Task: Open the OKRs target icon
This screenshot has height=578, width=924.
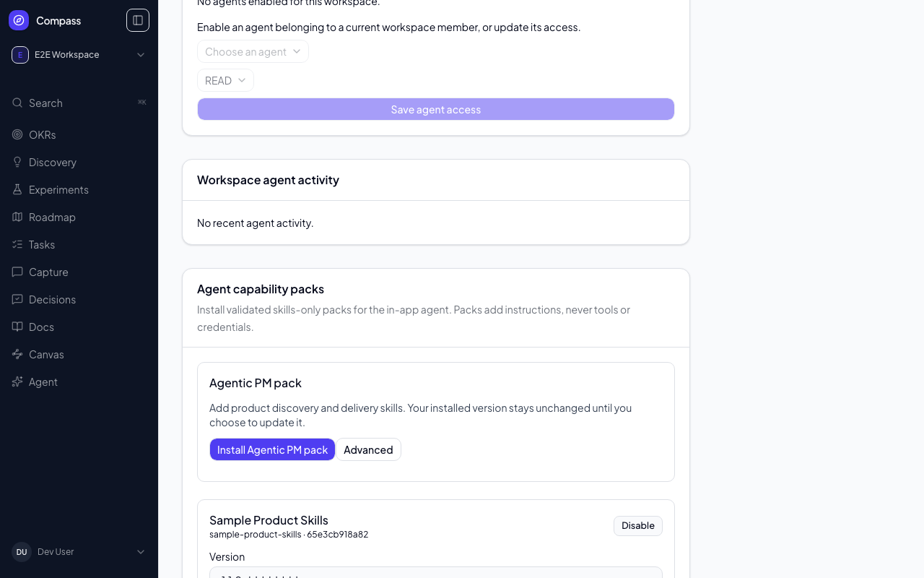Action: point(17,134)
